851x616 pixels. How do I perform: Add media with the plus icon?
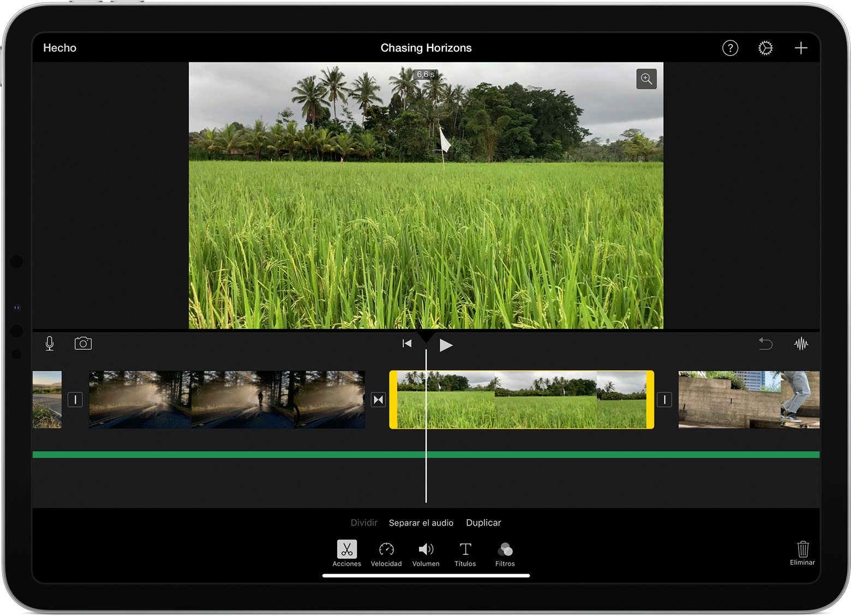pyautogui.click(x=801, y=48)
